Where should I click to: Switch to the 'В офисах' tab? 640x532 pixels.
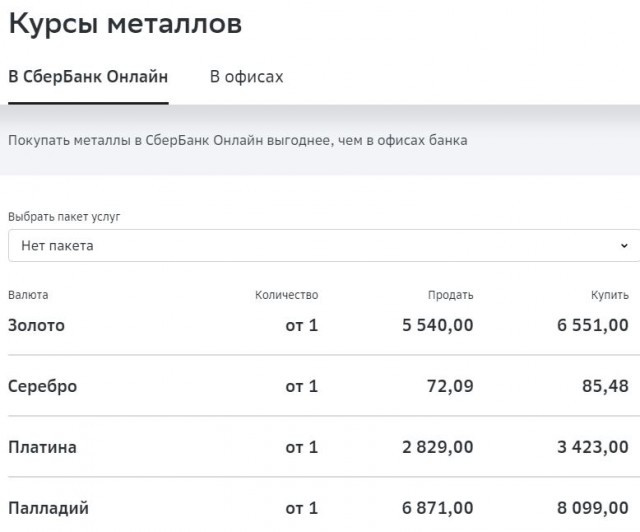click(x=247, y=77)
